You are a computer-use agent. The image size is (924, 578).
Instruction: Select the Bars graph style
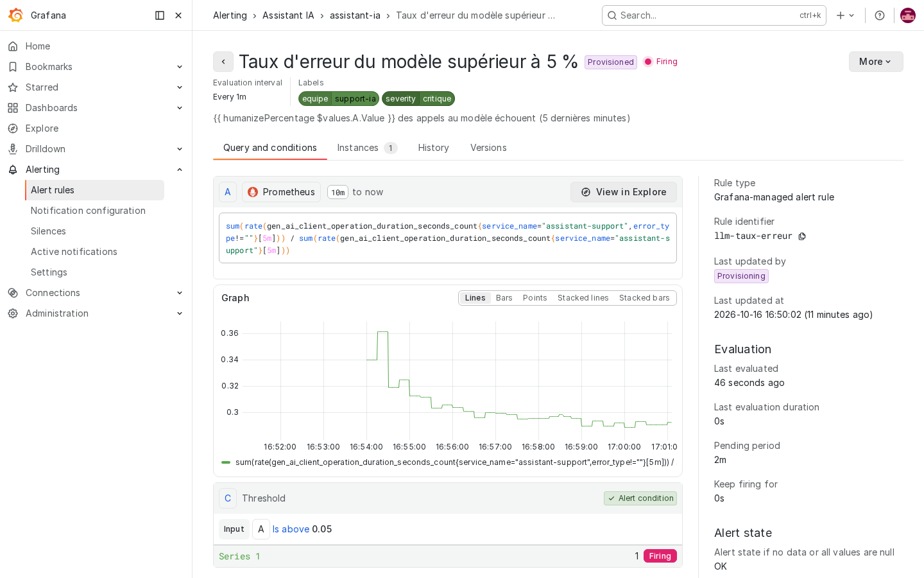(x=504, y=298)
